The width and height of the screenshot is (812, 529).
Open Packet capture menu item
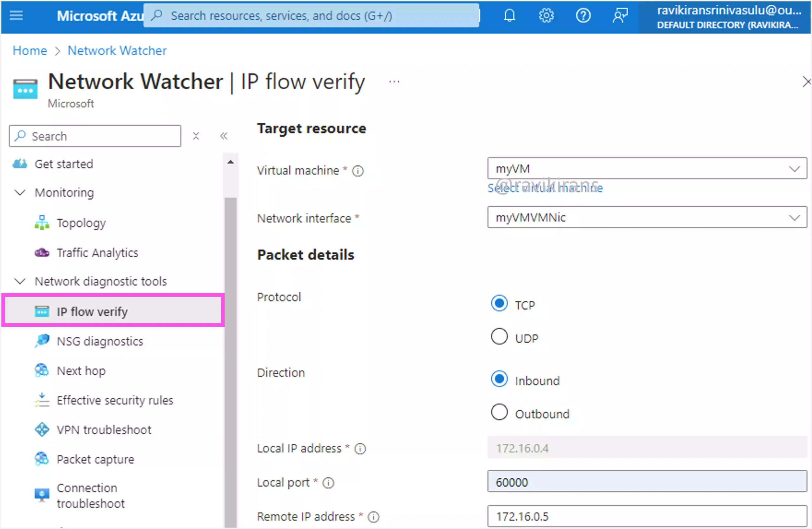coord(95,460)
